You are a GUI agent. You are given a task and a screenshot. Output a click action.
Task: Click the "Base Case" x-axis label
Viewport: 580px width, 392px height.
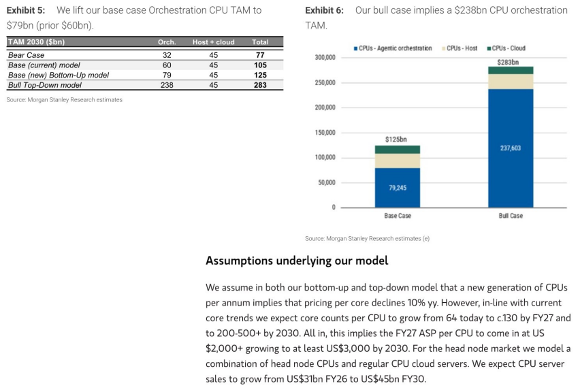[x=398, y=216]
